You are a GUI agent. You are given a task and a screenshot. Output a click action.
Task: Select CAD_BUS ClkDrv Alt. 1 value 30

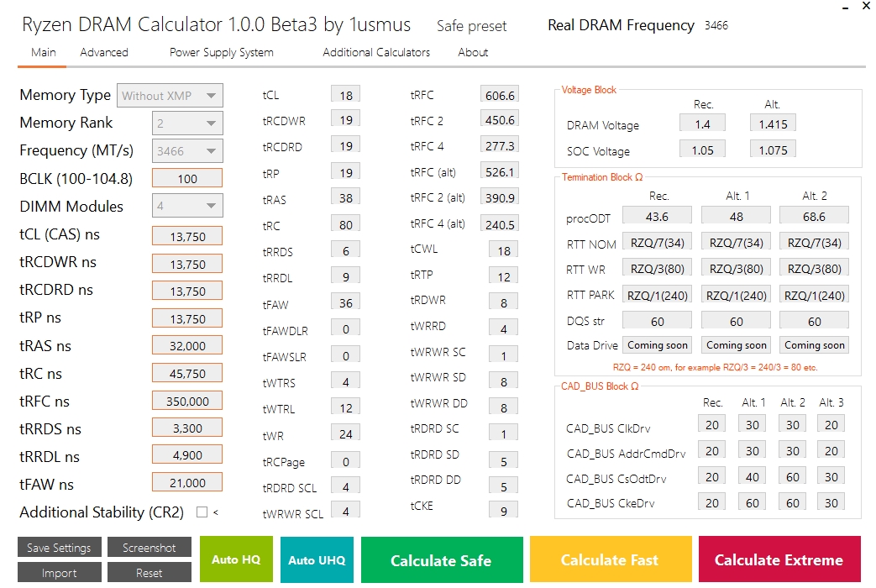[752, 425]
